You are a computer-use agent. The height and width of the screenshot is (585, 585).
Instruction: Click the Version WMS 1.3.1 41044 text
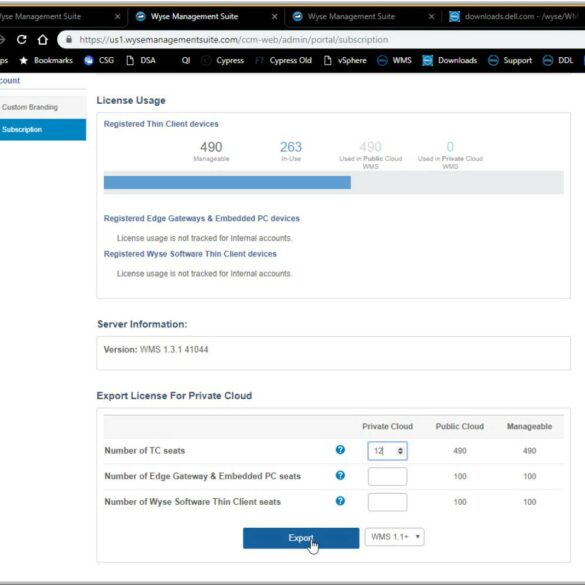(156, 350)
